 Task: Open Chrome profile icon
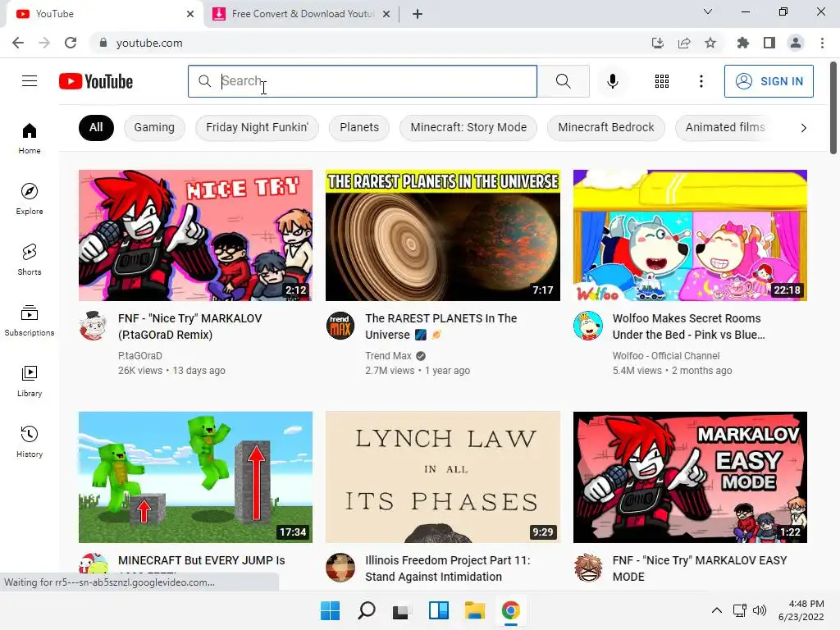(796, 43)
